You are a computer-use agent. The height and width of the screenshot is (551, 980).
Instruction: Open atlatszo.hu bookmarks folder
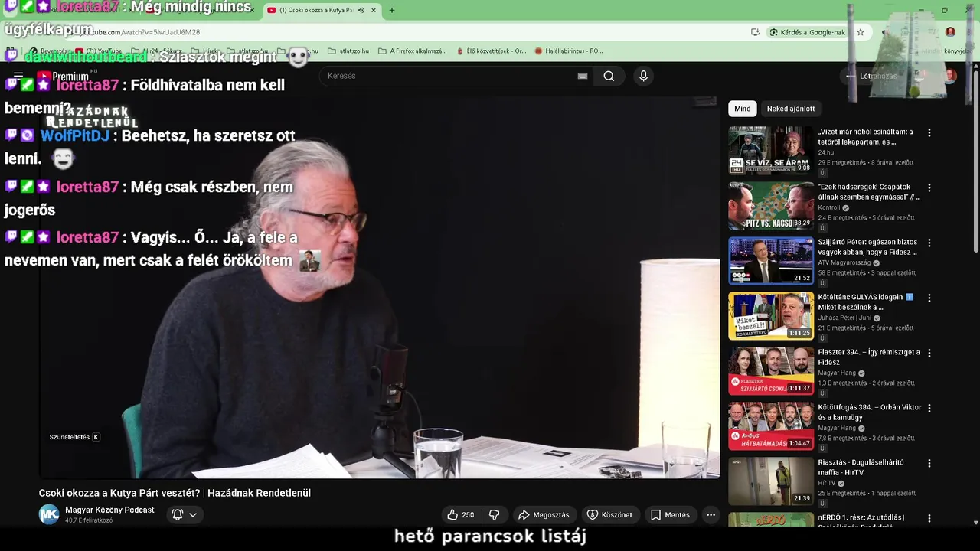[348, 51]
